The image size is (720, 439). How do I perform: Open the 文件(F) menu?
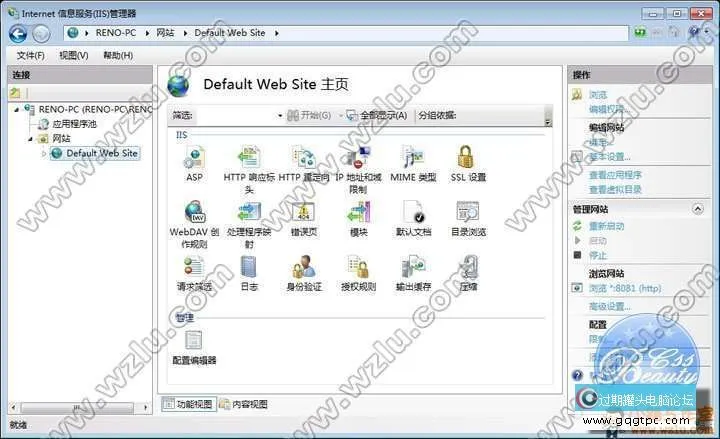[x=31, y=56]
